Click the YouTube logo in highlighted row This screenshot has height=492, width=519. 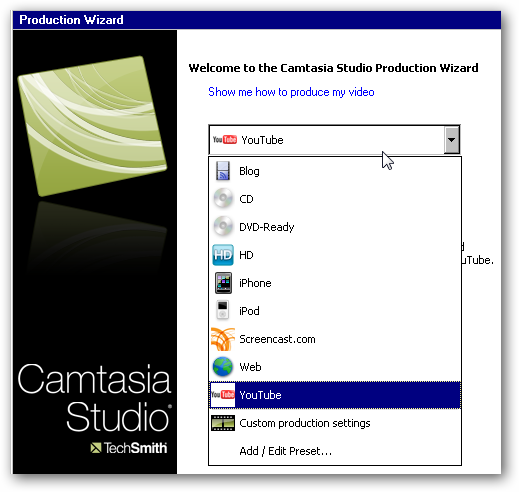point(223,395)
